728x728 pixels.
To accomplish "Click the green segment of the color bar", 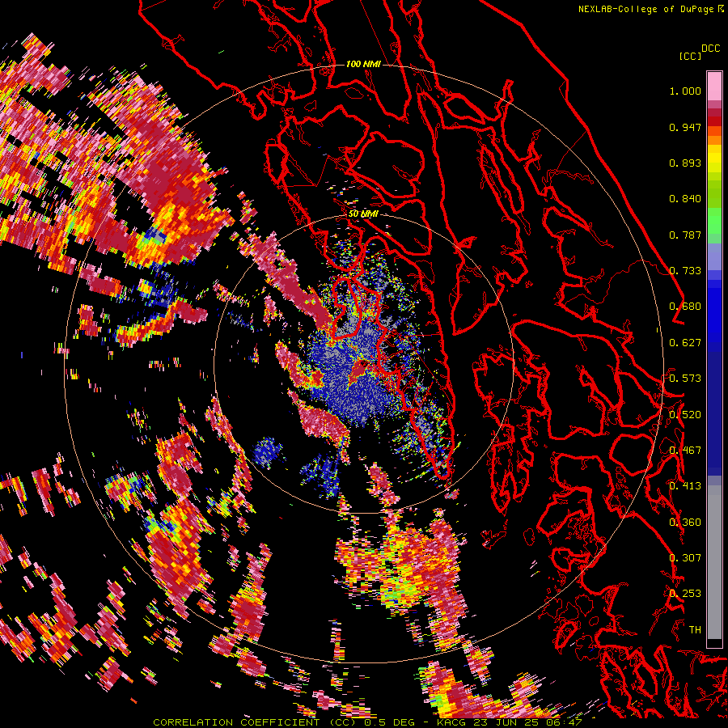I will (714, 221).
